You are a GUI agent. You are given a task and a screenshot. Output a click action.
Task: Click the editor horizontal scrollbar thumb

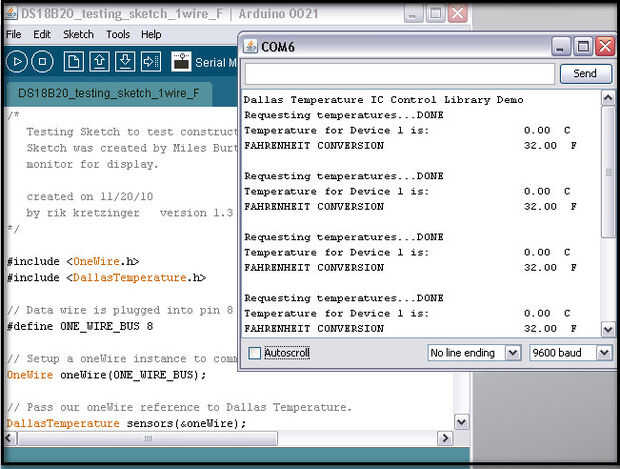[x=148, y=438]
